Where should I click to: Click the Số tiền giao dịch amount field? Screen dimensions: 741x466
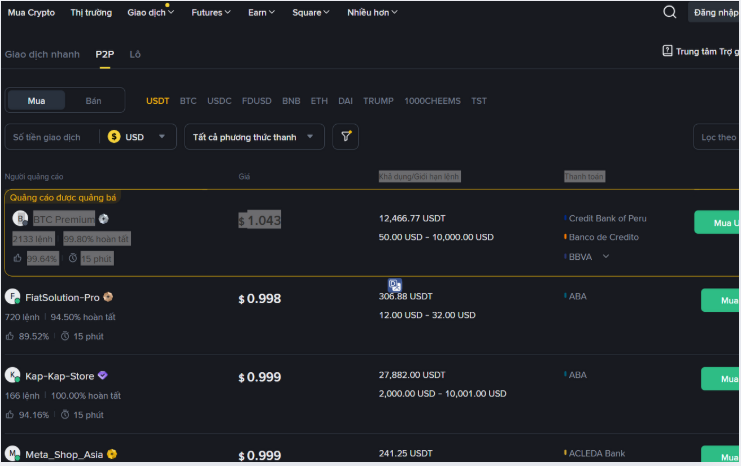[x=52, y=137]
